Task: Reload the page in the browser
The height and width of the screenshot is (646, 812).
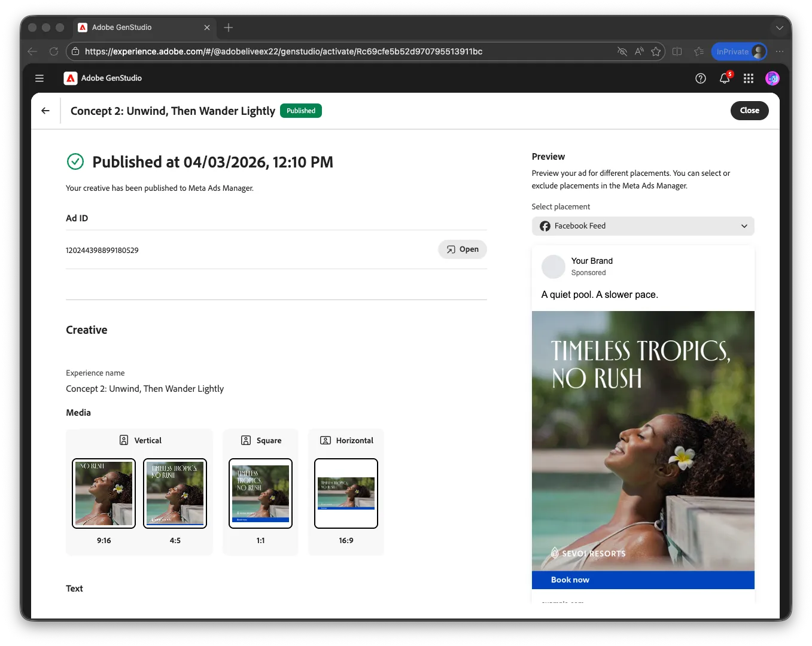Action: pyautogui.click(x=54, y=51)
